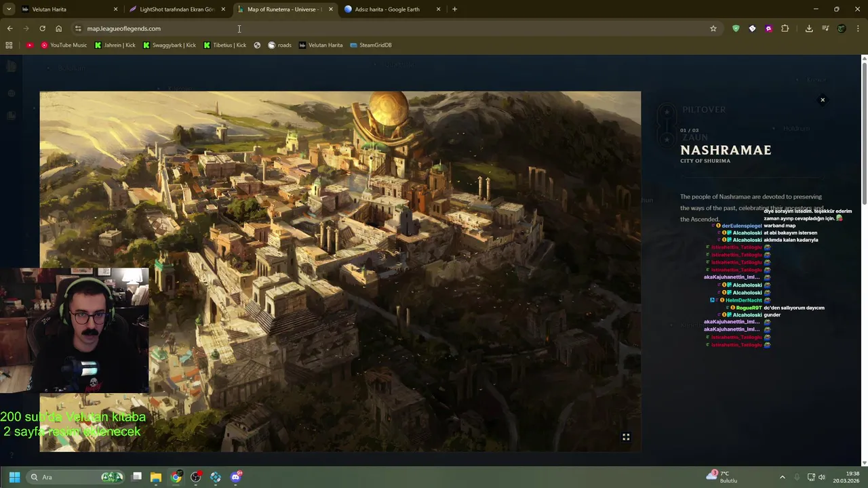This screenshot has height=488, width=868.
Task: Open the browser profile avatar
Action: (x=842, y=28)
